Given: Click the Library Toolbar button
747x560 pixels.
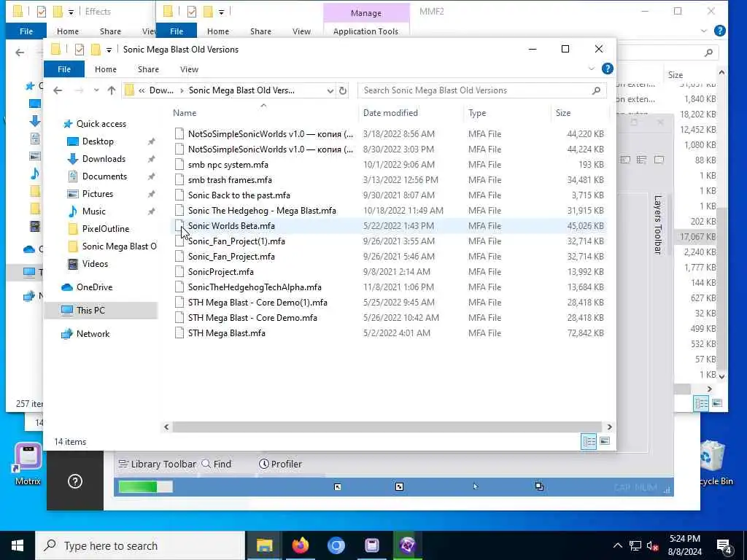Looking at the screenshot, I should [x=158, y=464].
